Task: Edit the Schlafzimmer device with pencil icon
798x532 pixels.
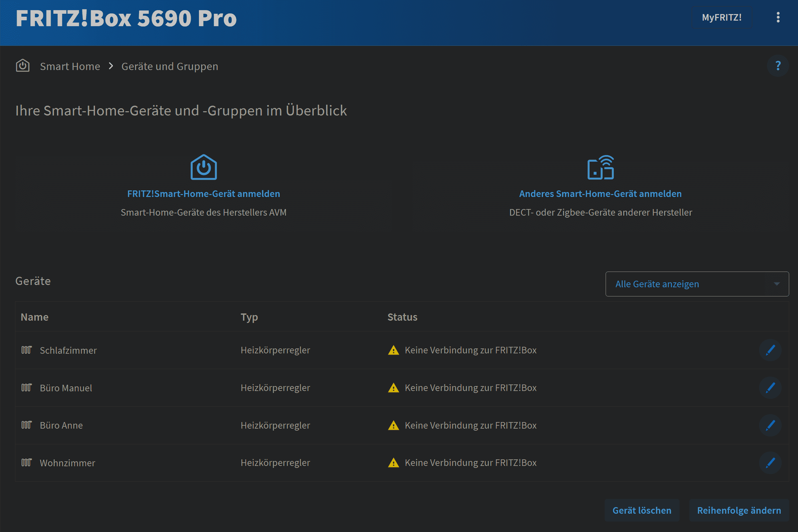Action: 771,350
